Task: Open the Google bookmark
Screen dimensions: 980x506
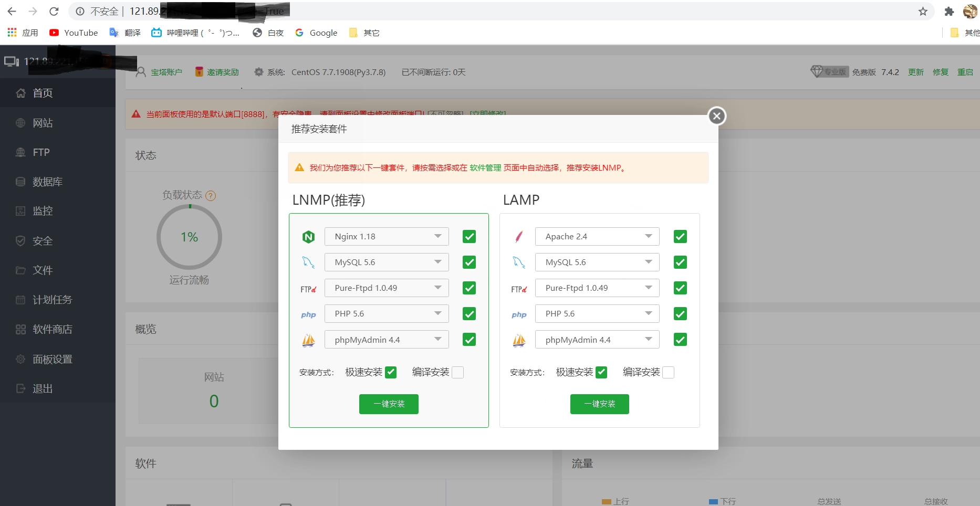Action: point(316,33)
